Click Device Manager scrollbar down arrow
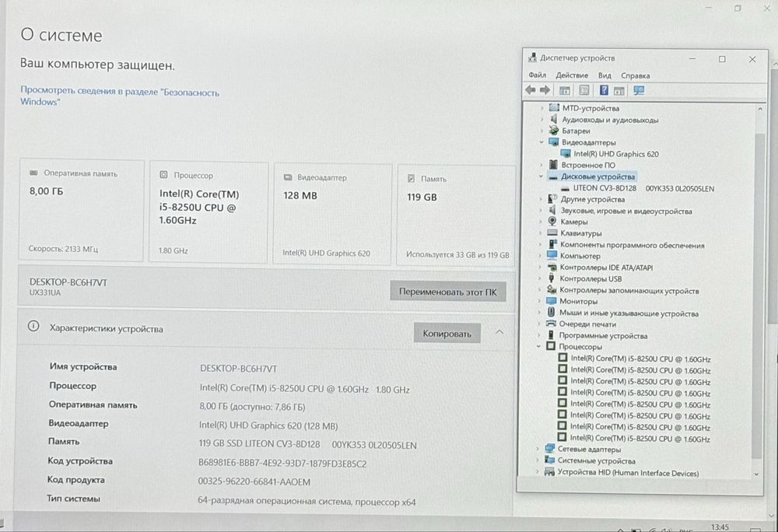This screenshot has height=532, width=778. pos(755,474)
